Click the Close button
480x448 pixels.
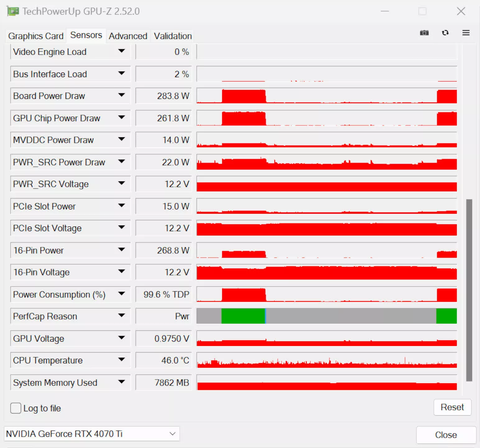click(x=446, y=435)
